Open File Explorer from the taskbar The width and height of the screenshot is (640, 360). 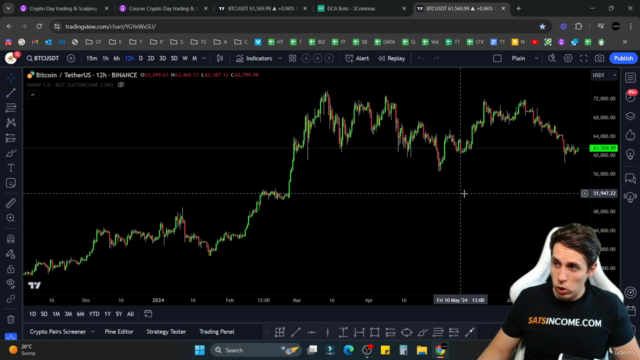coord(422,350)
